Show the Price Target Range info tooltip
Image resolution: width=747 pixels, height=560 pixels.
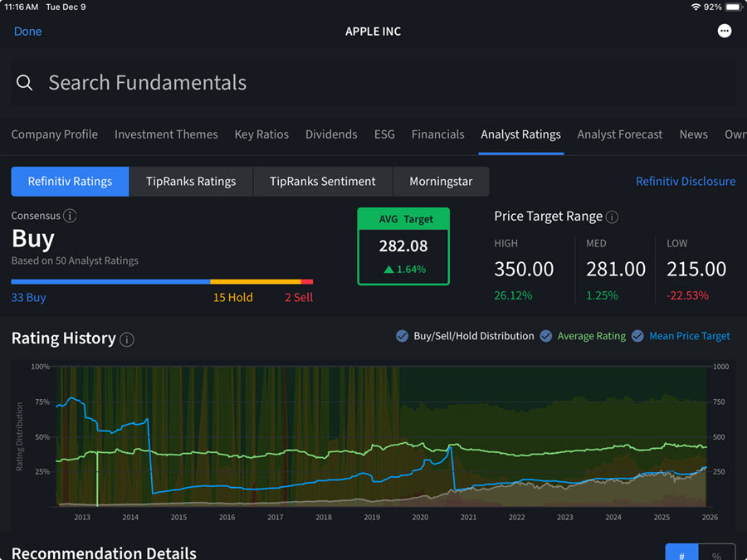coord(612,217)
